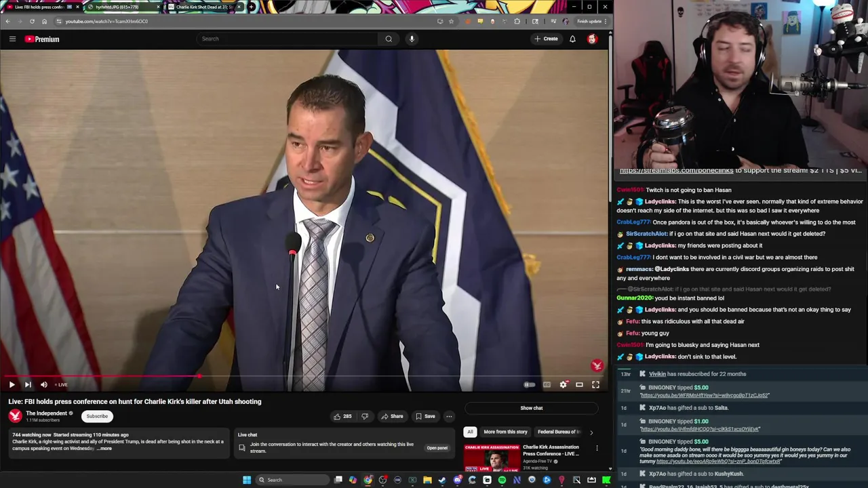Screen dimensions: 868x488
Task: Mute the video volume
Action: [44, 384]
